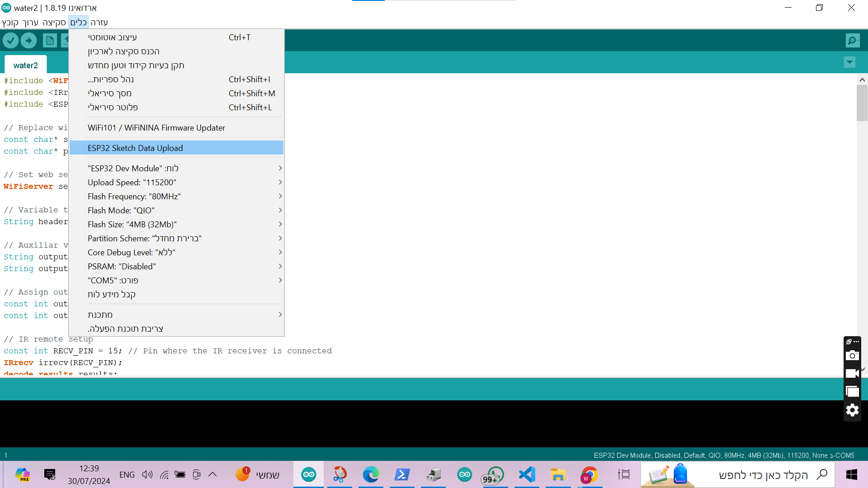
Task: Open Serial Monitor magnifier icon
Action: pyautogui.click(x=852, y=41)
